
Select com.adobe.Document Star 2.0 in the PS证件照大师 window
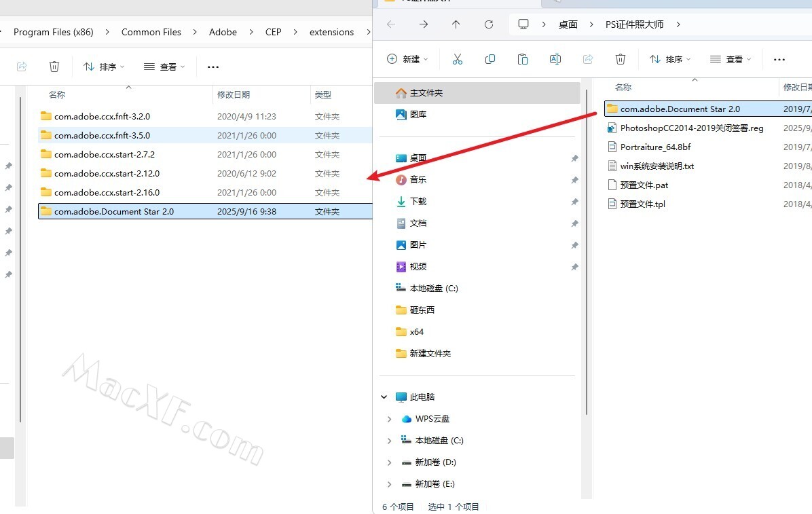click(708, 109)
